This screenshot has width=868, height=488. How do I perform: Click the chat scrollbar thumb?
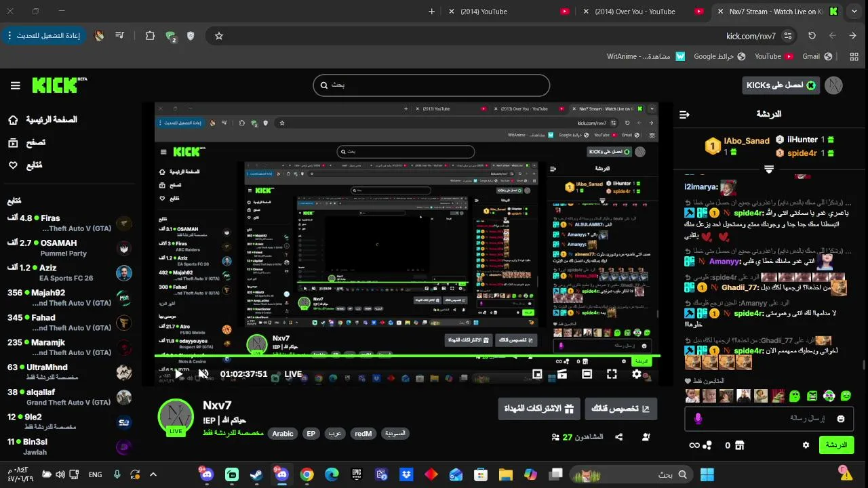click(865, 365)
